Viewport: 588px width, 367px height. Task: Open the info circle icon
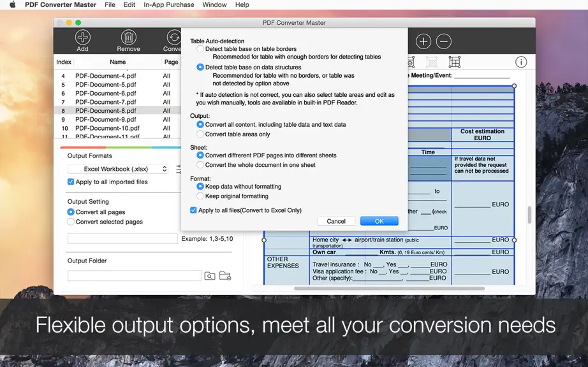pyautogui.click(x=521, y=62)
